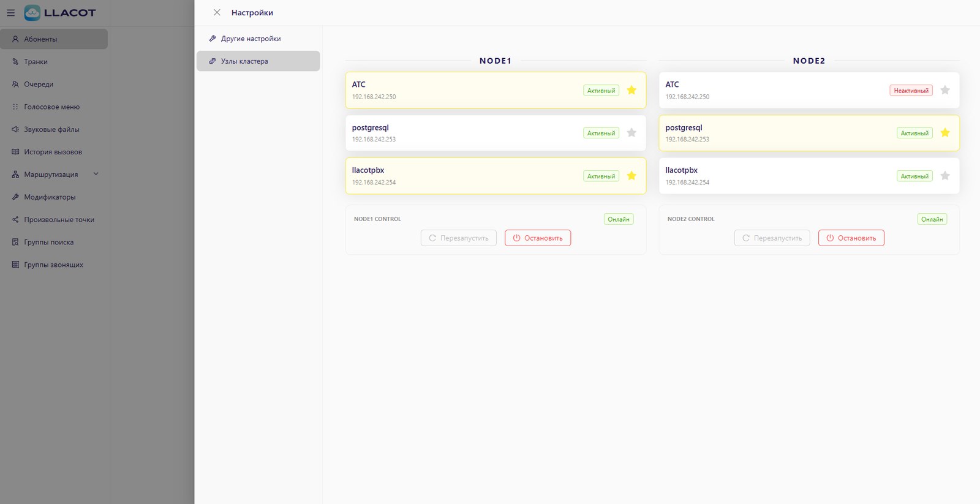Screen dimensions: 980x504
Task: Select the Узлы кластера section
Action: coord(258,61)
